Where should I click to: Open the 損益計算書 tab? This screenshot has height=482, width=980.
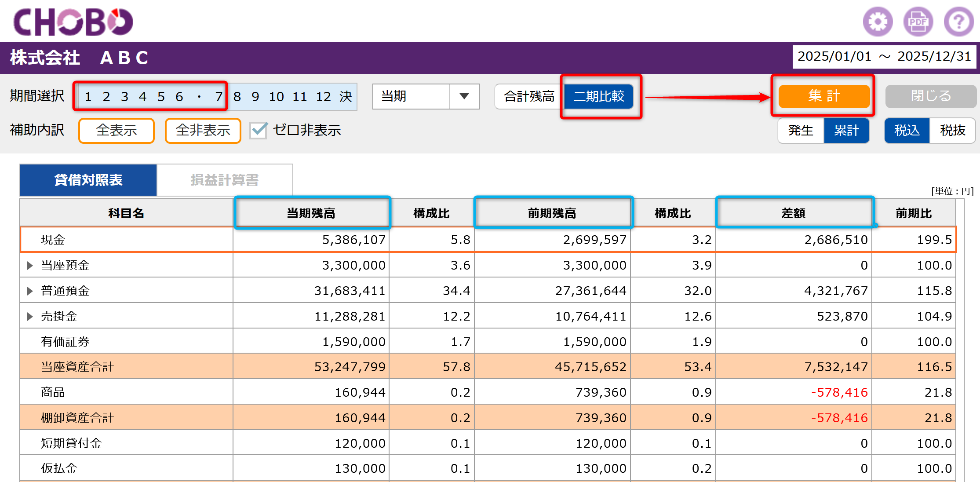click(225, 180)
